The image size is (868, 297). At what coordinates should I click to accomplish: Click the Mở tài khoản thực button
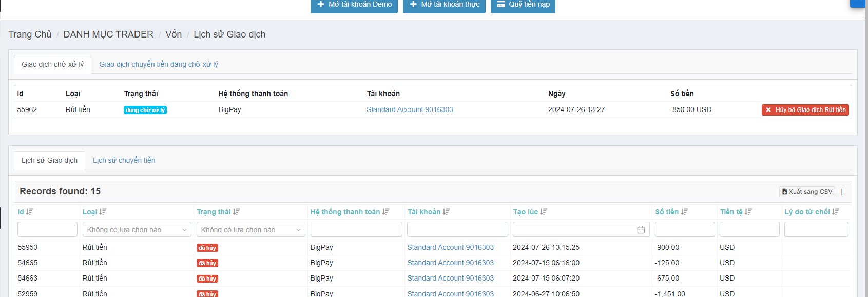tap(444, 5)
